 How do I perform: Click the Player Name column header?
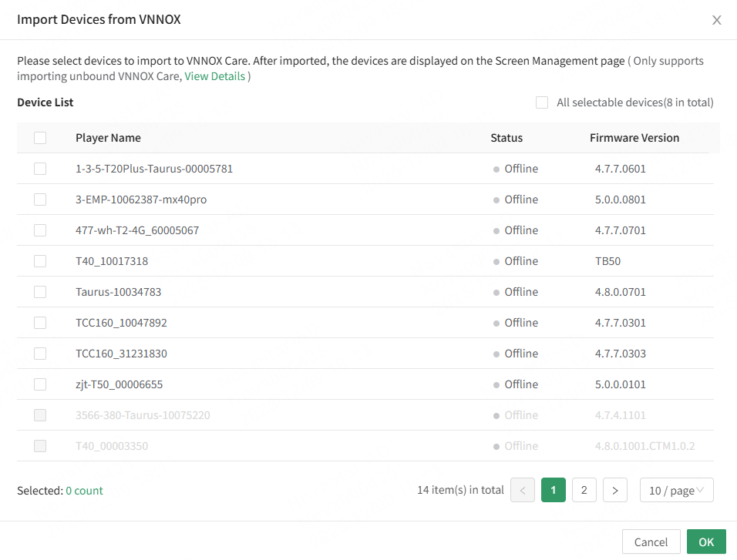108,138
